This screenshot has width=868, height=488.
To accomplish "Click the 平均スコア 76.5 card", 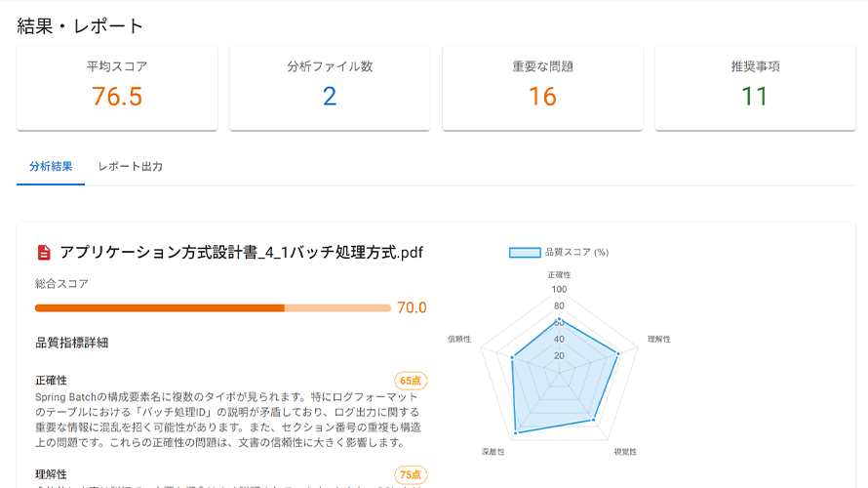I will click(117, 88).
